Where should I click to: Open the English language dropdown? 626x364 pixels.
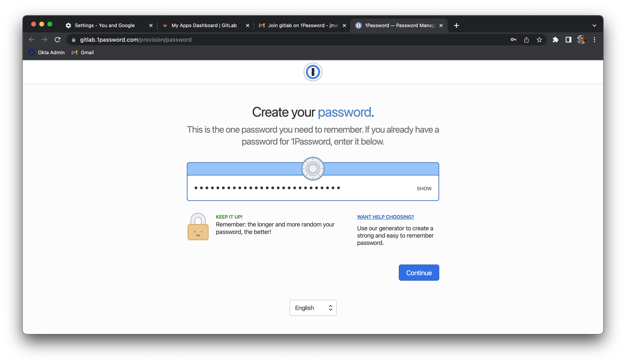pyautogui.click(x=313, y=308)
